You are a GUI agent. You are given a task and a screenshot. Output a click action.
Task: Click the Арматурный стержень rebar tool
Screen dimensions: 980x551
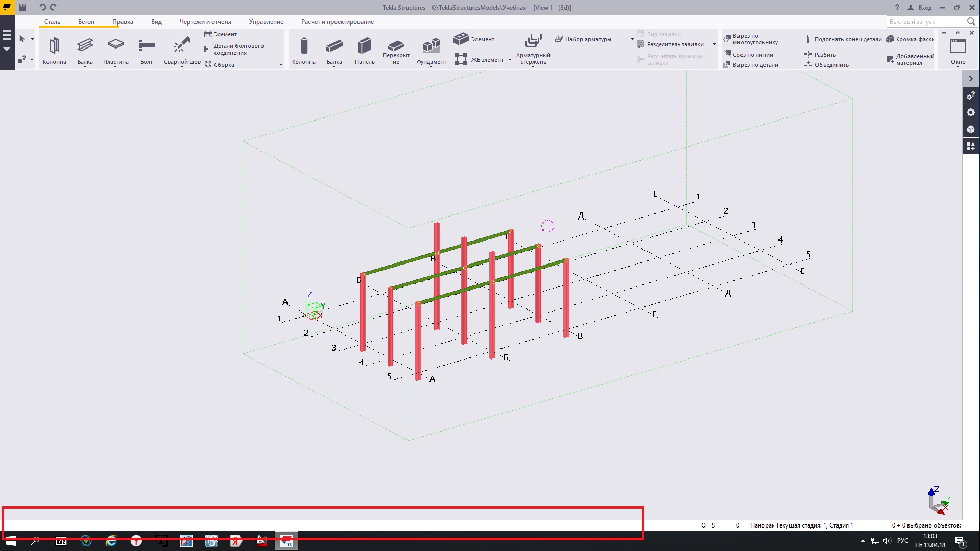click(533, 49)
